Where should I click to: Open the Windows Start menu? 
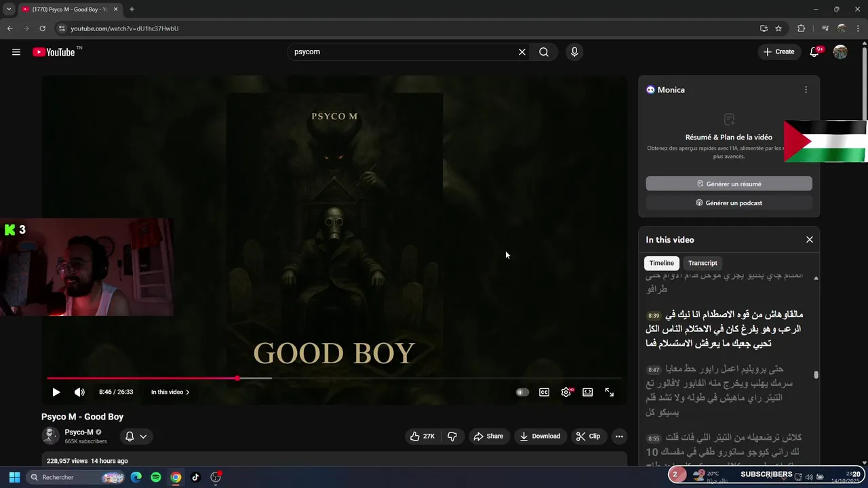(x=14, y=477)
